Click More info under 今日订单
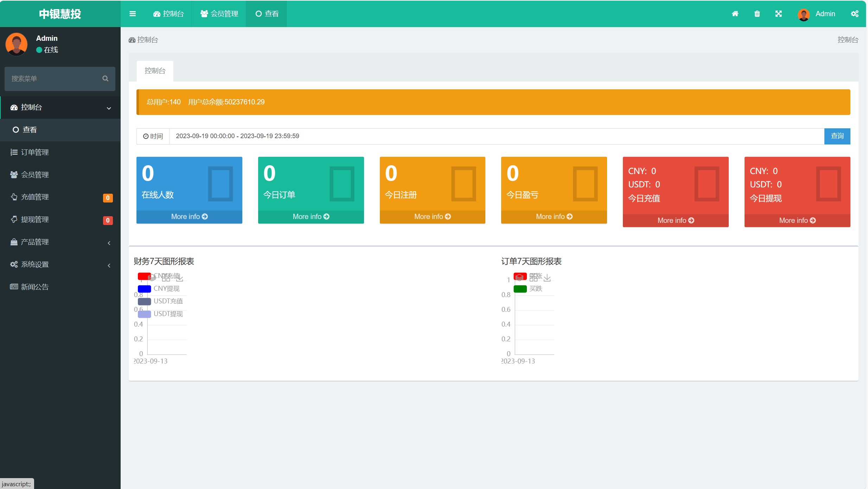This screenshot has width=868, height=489. 311,217
